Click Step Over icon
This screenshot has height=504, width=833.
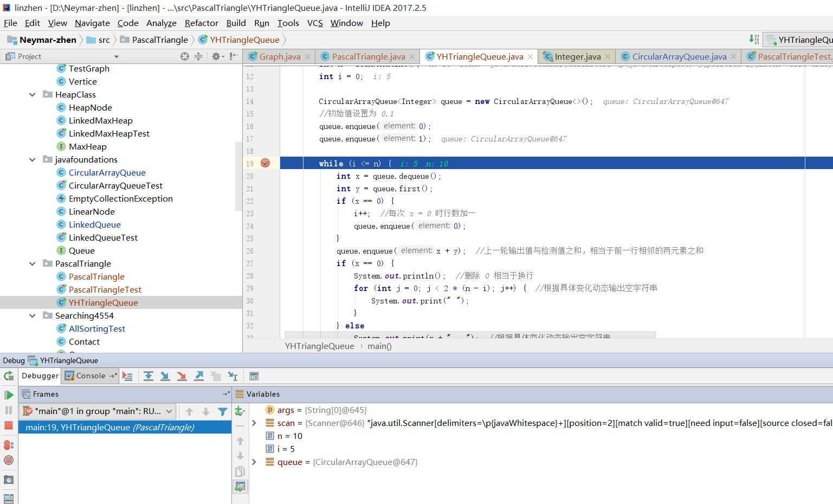pyautogui.click(x=148, y=376)
